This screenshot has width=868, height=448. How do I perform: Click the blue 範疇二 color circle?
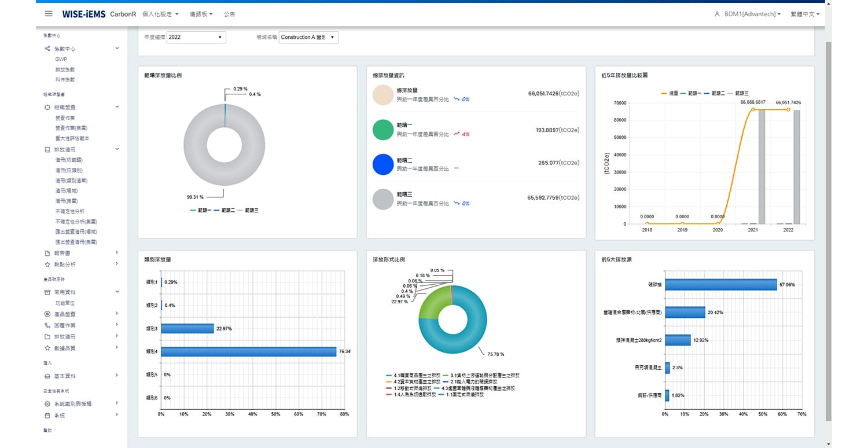383,165
